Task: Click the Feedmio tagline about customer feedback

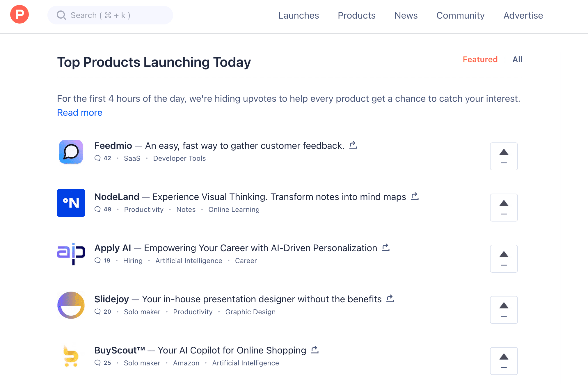Action: point(245,146)
